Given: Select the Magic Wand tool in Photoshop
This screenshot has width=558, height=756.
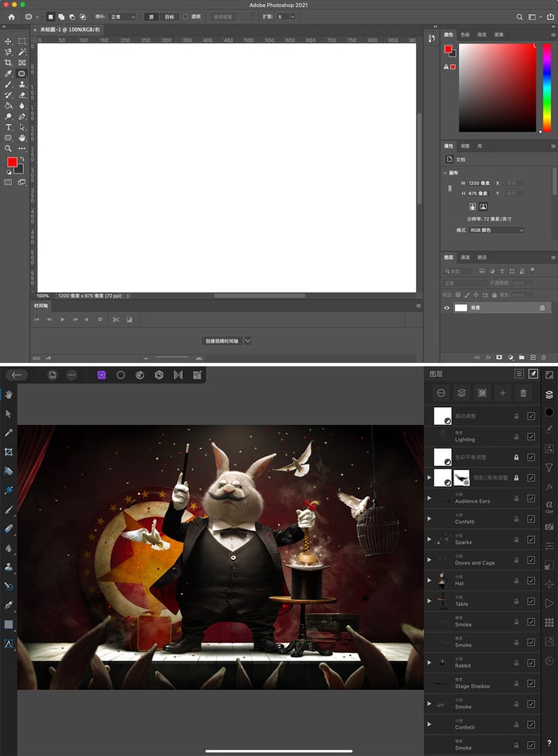Looking at the screenshot, I should tap(22, 52).
